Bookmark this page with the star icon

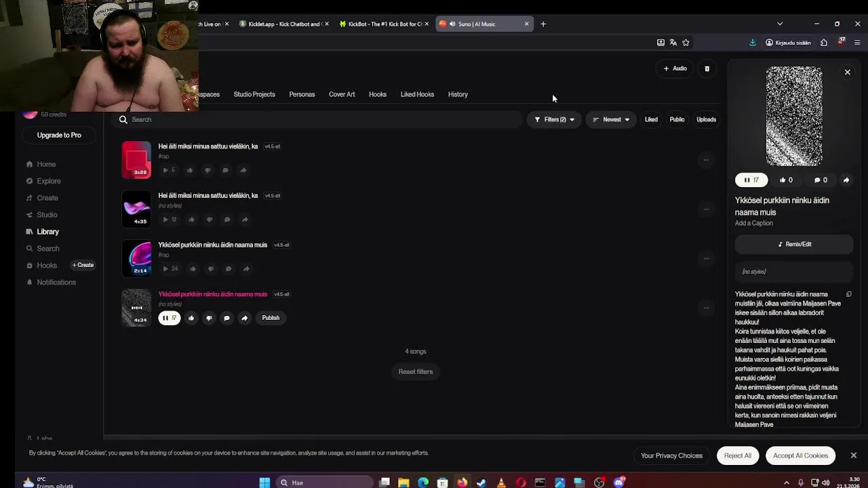pyautogui.click(x=686, y=43)
